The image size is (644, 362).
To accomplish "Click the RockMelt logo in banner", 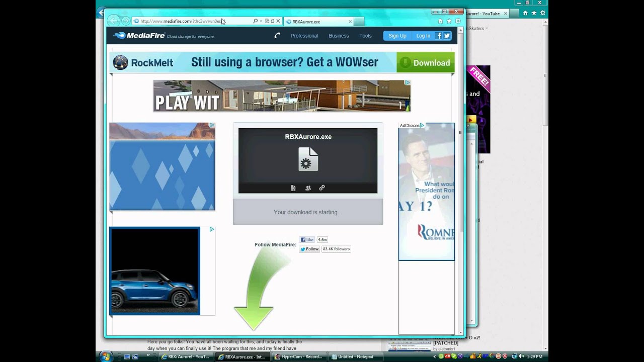I will click(143, 63).
